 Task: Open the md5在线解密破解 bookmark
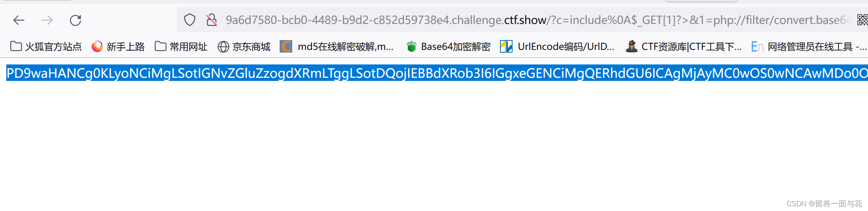(337, 47)
